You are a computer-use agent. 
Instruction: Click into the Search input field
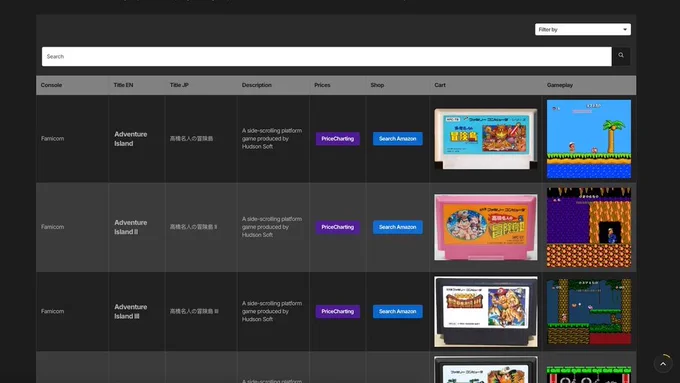click(327, 56)
